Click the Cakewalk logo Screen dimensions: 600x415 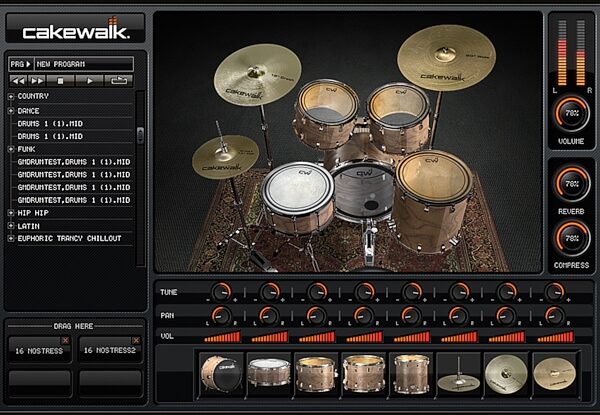[x=76, y=30]
